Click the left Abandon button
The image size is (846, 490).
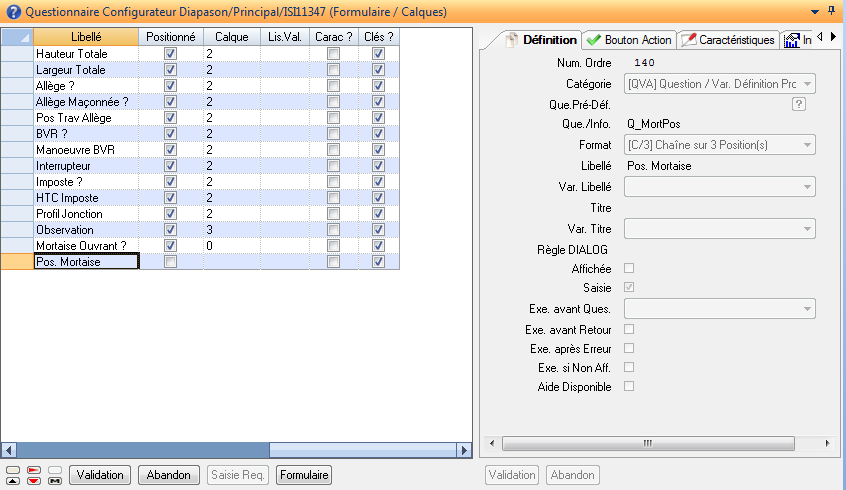168,475
